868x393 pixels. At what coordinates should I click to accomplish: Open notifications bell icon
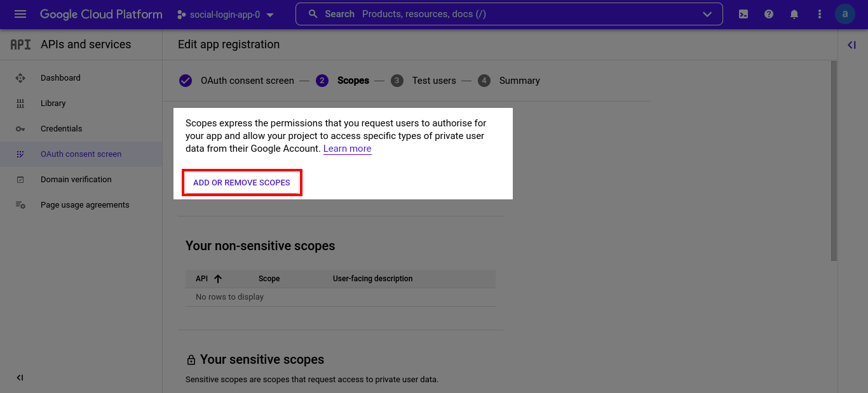[x=794, y=14]
